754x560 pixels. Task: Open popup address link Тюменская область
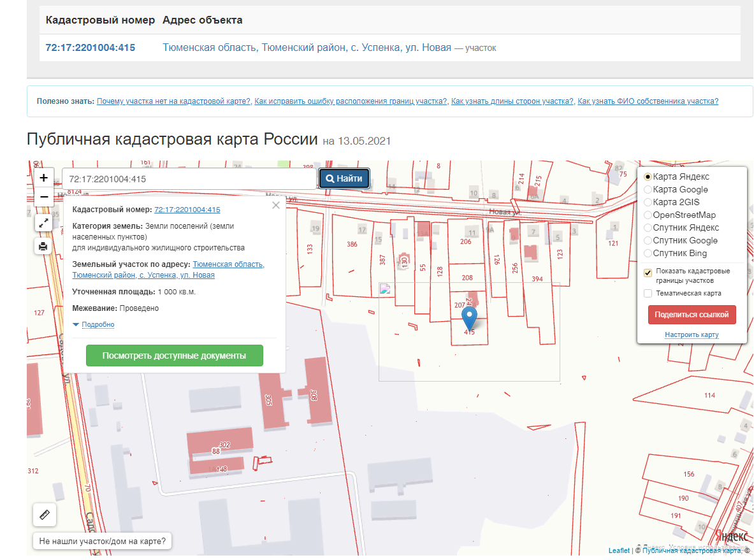click(x=168, y=269)
